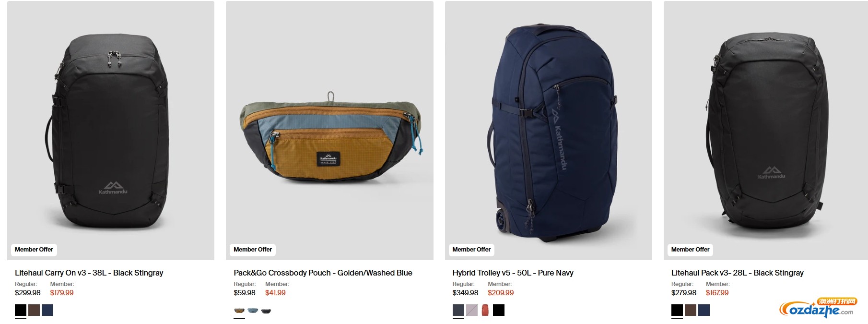868x324 pixels.
Task: View the Crossbody Pouch product image
Action: [x=329, y=131]
